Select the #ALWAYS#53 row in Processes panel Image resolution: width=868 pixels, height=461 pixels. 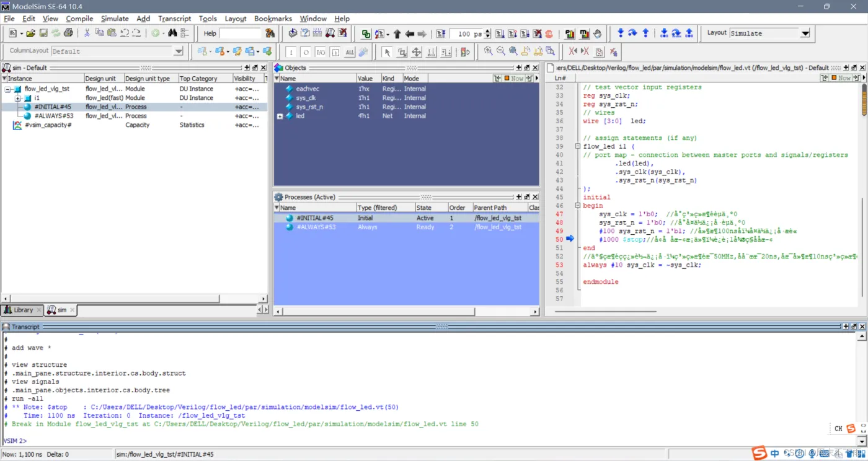point(406,227)
